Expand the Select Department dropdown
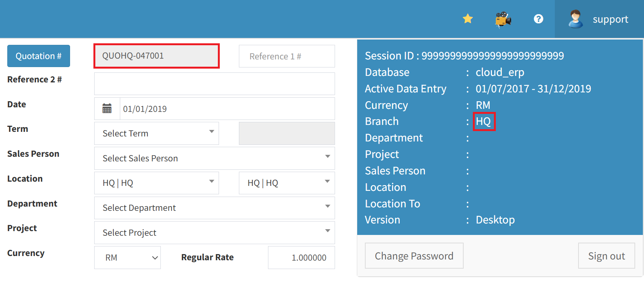This screenshot has width=644, height=284. (214, 208)
